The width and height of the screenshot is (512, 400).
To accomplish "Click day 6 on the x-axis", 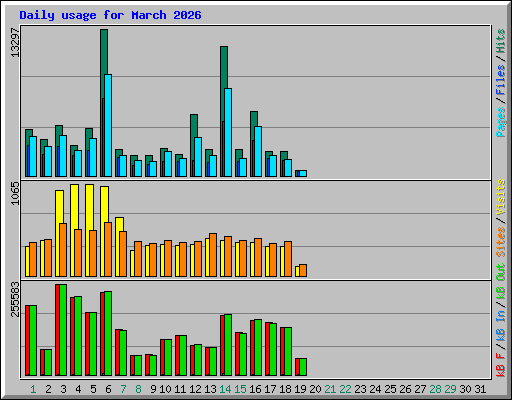I will pyautogui.click(x=108, y=389).
